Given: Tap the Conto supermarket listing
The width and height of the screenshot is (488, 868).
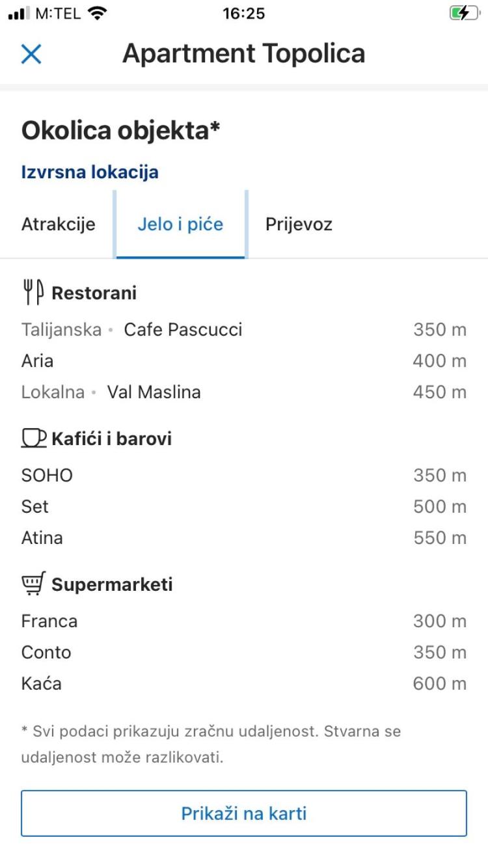Looking at the screenshot, I should point(244,653).
